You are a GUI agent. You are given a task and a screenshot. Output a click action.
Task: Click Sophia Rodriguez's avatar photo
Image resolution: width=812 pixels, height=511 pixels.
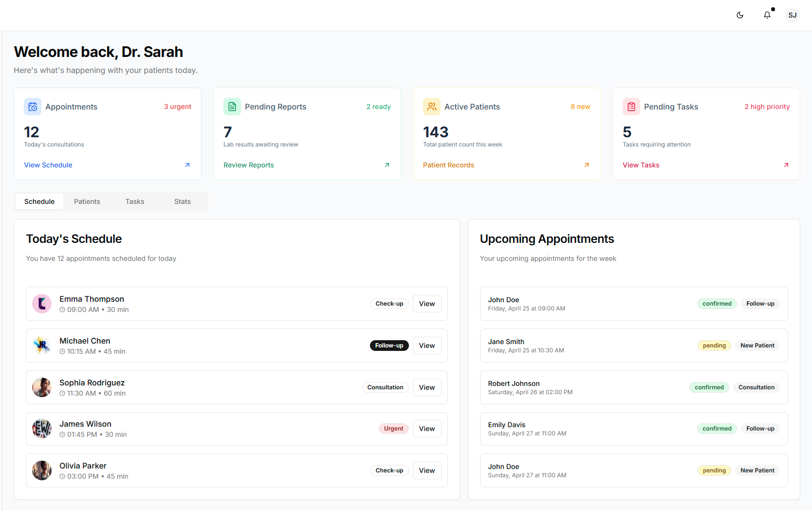[x=42, y=387]
